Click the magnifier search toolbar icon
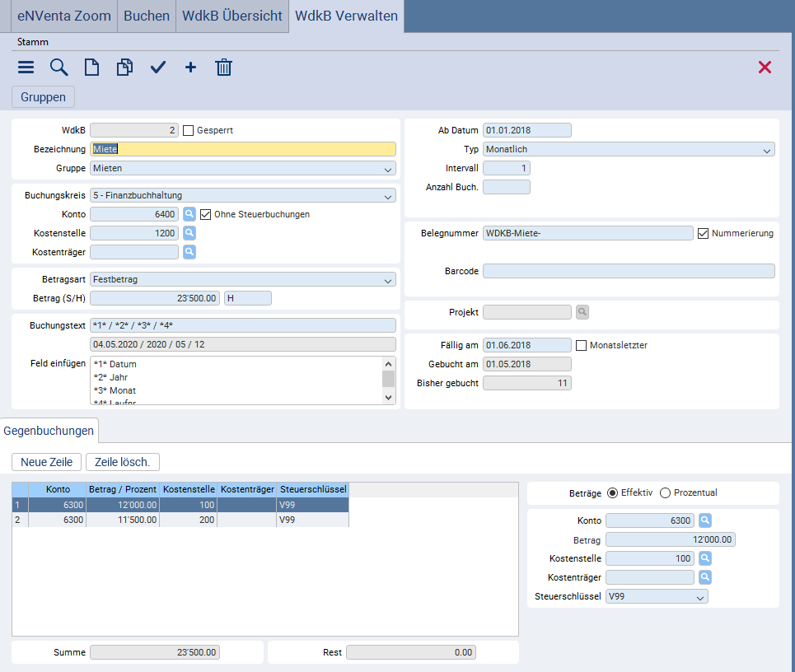The height and width of the screenshot is (672, 795). (x=58, y=68)
